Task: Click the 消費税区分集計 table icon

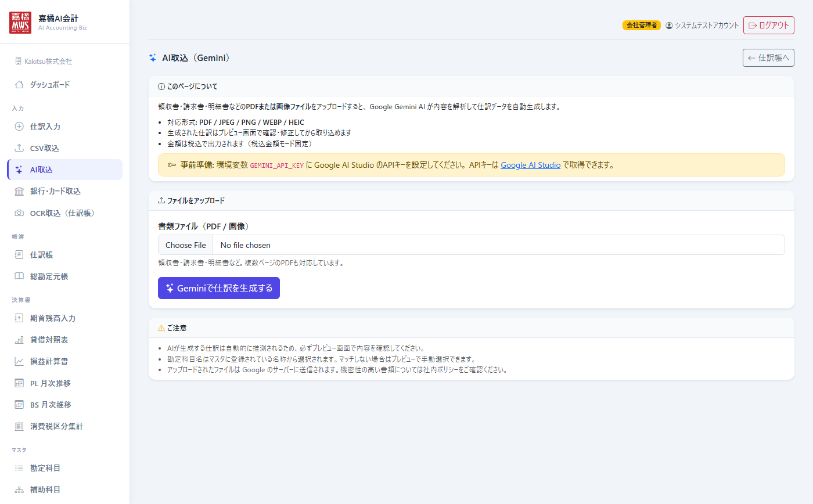Action: click(19, 426)
